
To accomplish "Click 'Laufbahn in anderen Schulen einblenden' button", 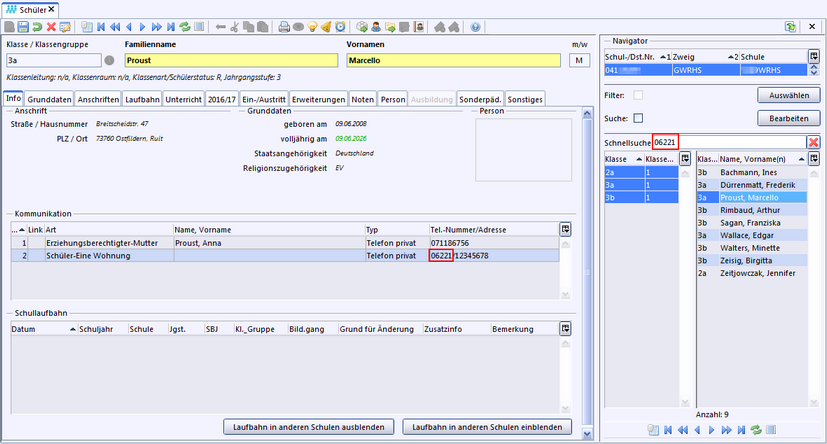I will 487,427.
